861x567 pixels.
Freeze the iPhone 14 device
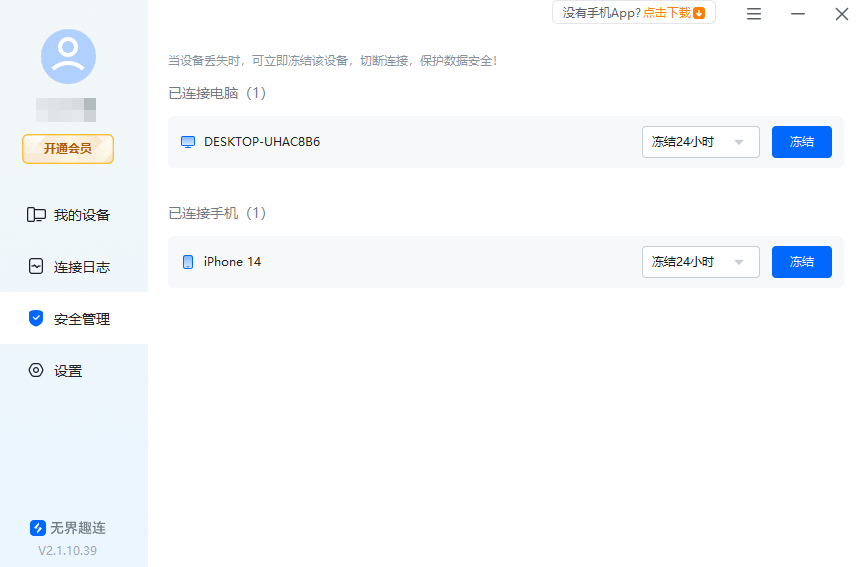point(801,262)
